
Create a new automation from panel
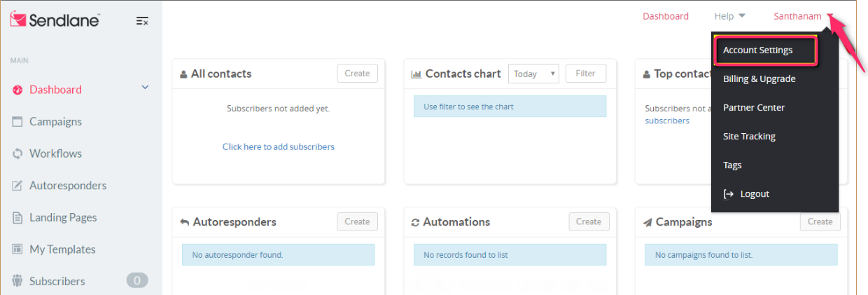[589, 221]
